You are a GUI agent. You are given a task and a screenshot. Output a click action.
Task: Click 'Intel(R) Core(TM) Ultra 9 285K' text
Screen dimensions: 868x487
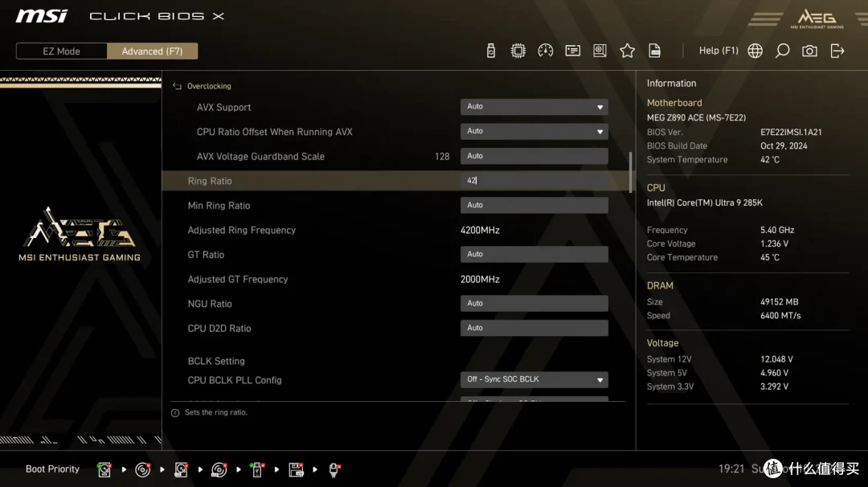click(705, 203)
